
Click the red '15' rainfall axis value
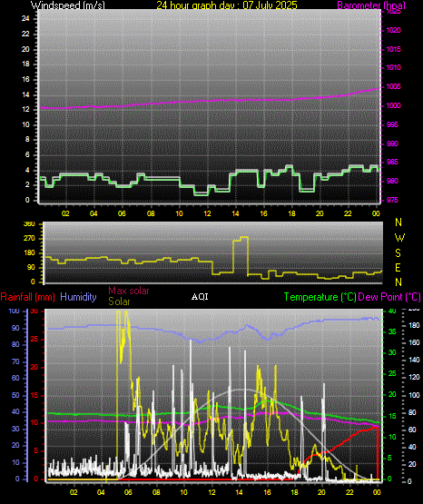point(34,396)
